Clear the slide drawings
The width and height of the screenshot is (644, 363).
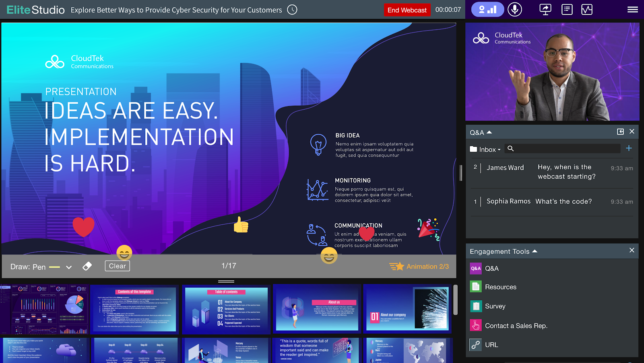(117, 266)
